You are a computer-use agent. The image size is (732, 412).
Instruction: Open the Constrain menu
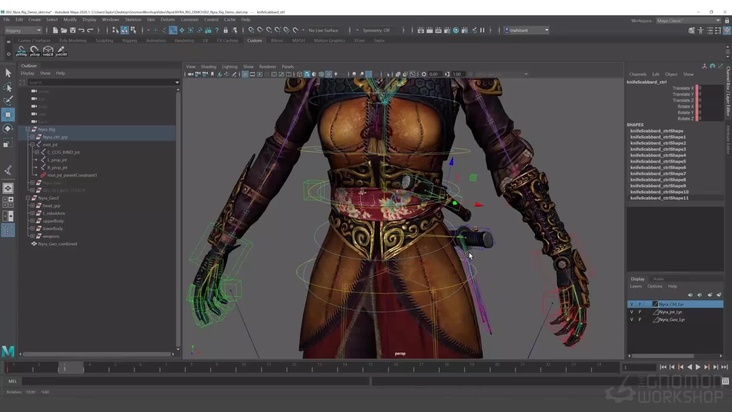click(x=190, y=20)
